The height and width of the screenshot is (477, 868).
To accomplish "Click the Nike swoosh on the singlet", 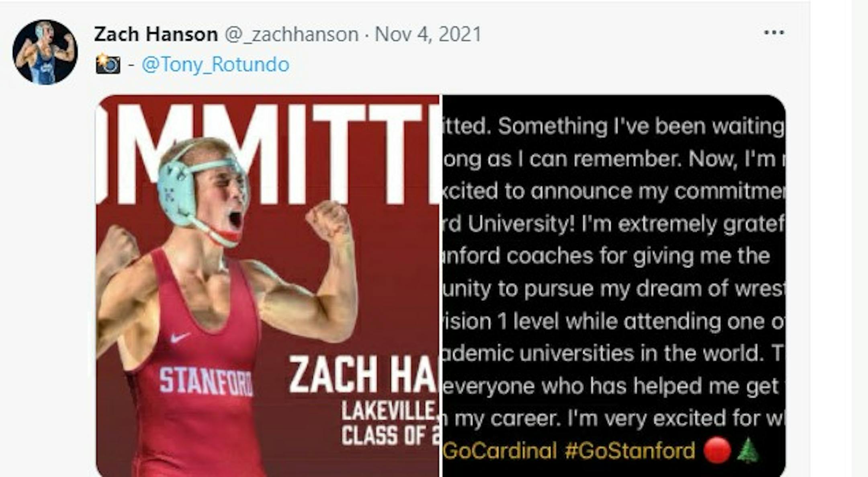I will pos(180,337).
